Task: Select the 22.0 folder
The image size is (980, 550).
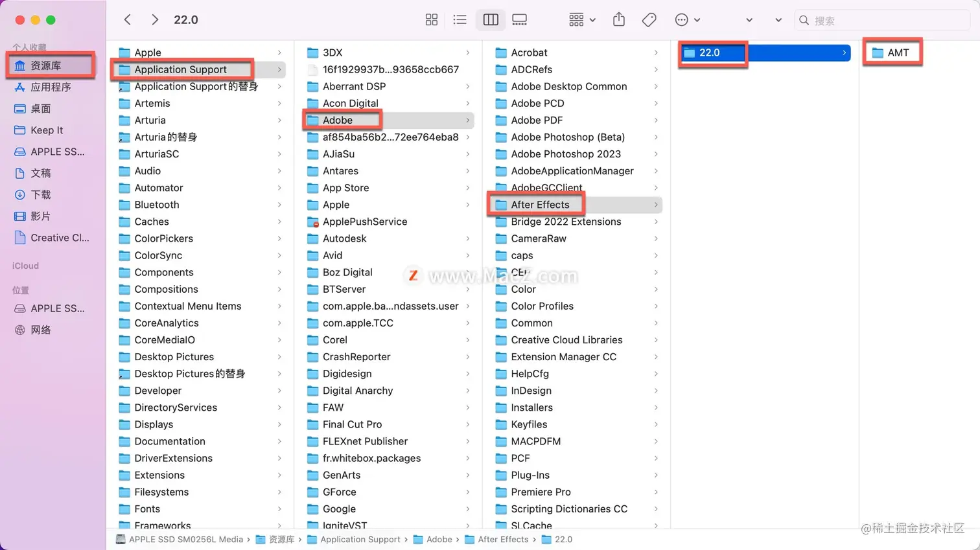Action: [x=709, y=52]
